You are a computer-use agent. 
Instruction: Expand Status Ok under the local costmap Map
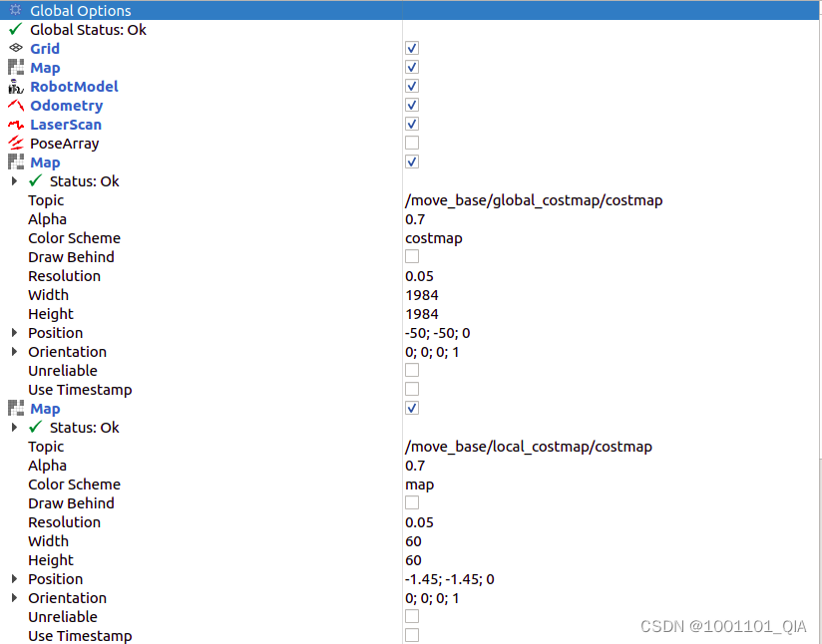pos(15,427)
